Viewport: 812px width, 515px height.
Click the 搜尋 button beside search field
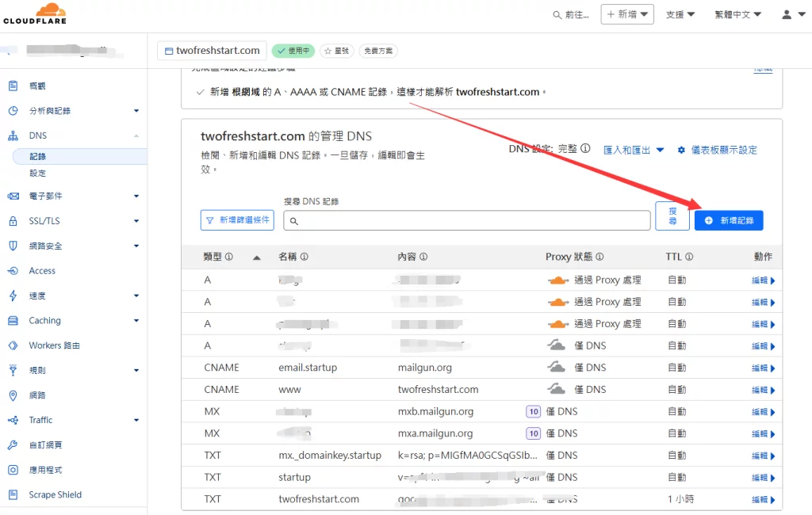point(672,216)
